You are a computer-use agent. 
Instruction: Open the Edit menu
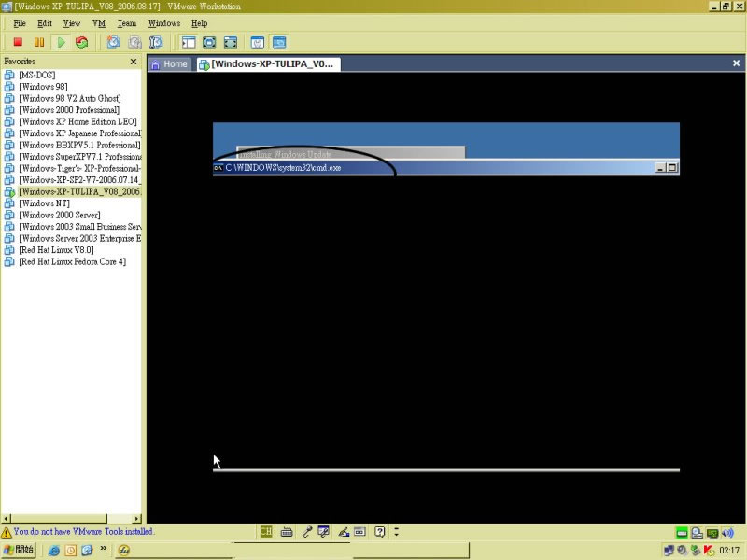(45, 23)
